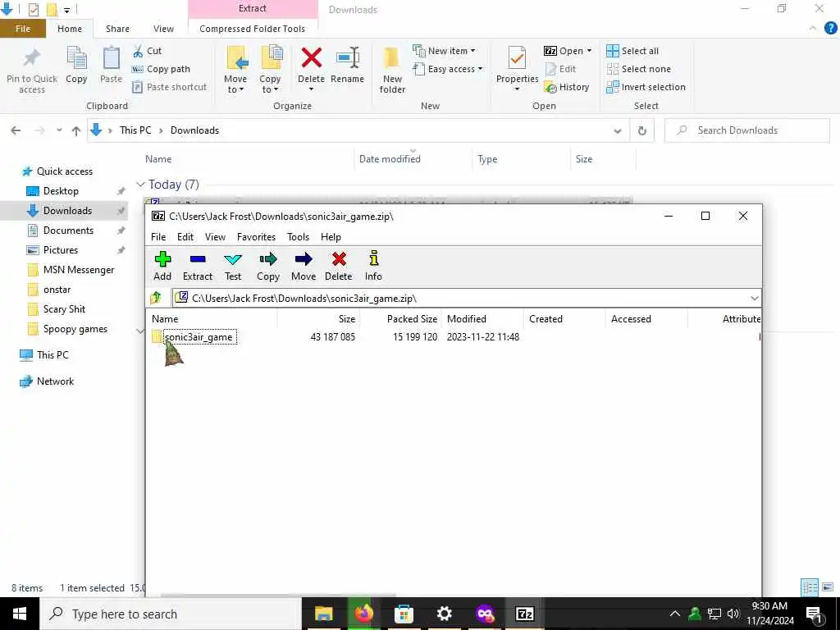Open Microsoft Store from the taskbar
The width and height of the screenshot is (840, 630).
[404, 614]
